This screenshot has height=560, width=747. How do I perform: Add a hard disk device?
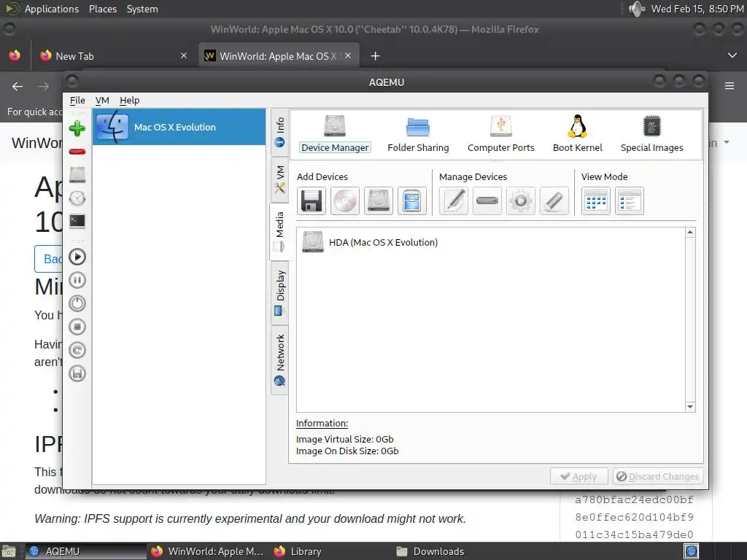pos(379,201)
